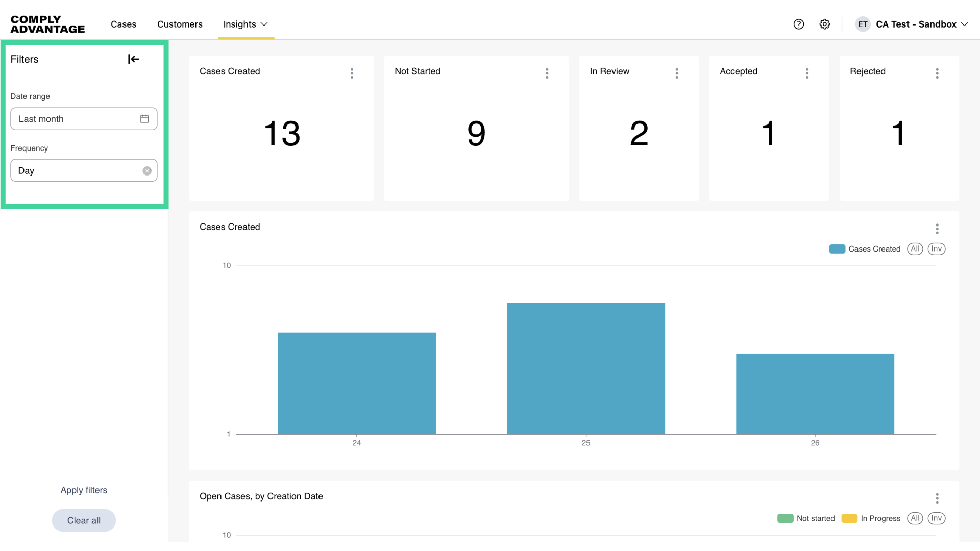
Task: Toggle Inv in Cases Created chart legend
Action: coord(936,249)
